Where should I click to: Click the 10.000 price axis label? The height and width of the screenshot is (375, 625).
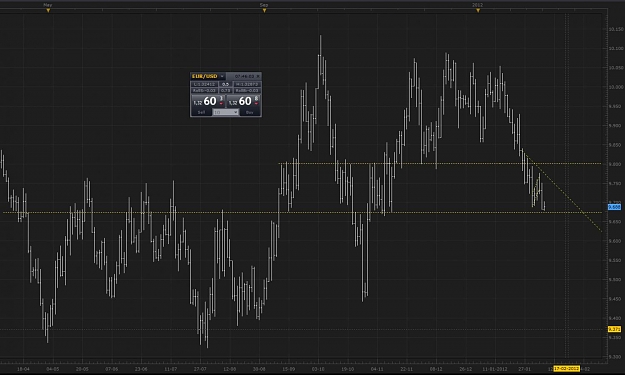pyautogui.click(x=616, y=87)
